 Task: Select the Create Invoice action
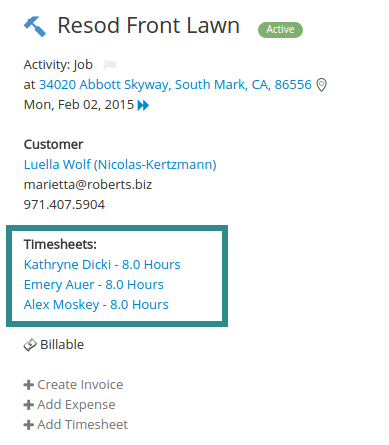(80, 385)
